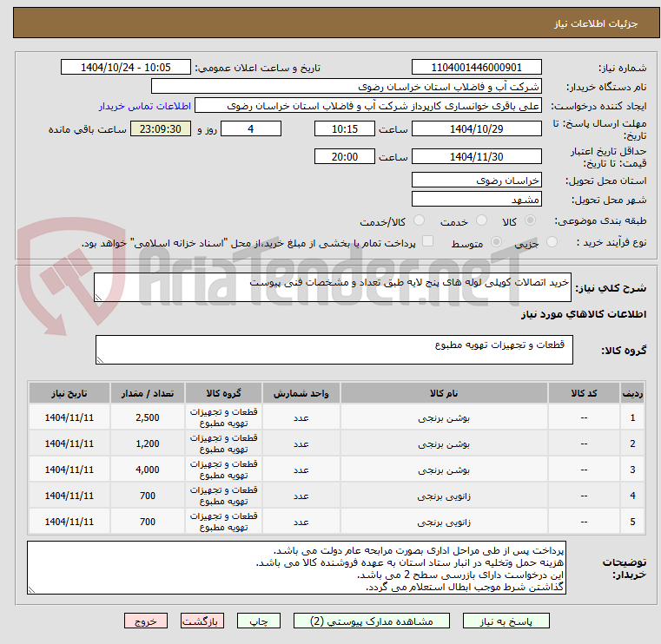661x644 pixels.
Task: Select the متوسط purchase type radio
Action: pos(497,242)
